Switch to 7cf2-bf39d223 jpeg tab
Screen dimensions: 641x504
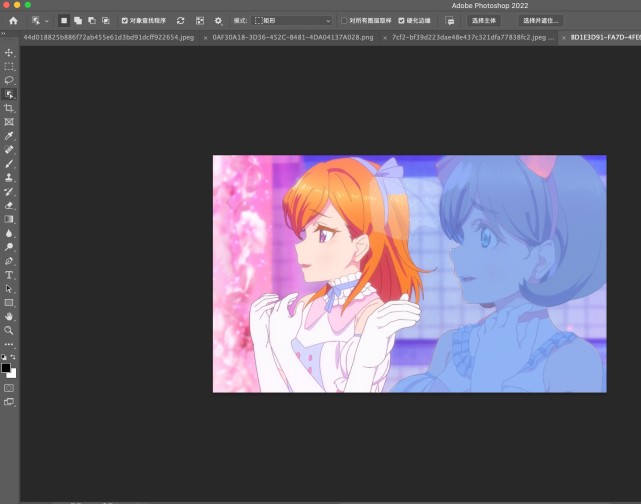[x=473, y=37]
